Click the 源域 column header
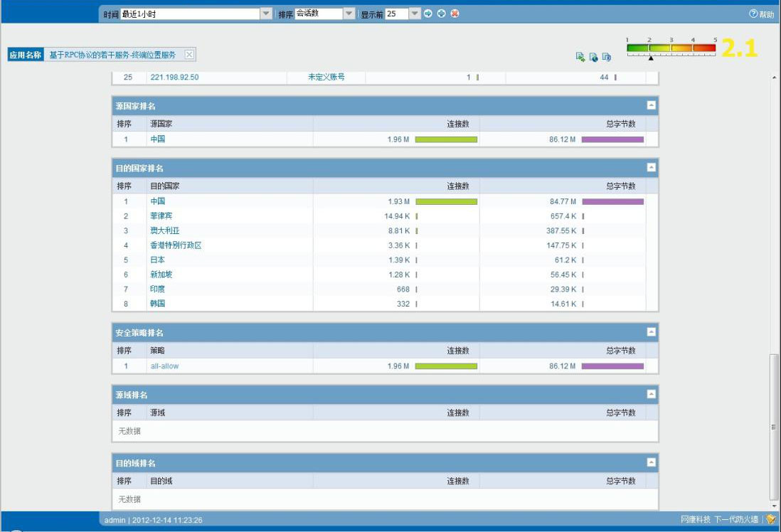The height and width of the screenshot is (532, 781). (157, 413)
